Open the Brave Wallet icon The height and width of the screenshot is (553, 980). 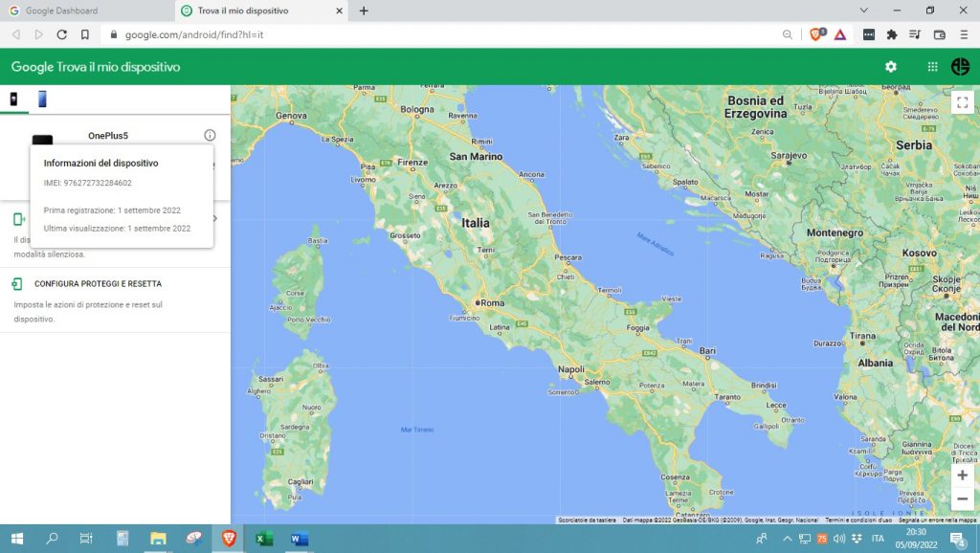[939, 34]
